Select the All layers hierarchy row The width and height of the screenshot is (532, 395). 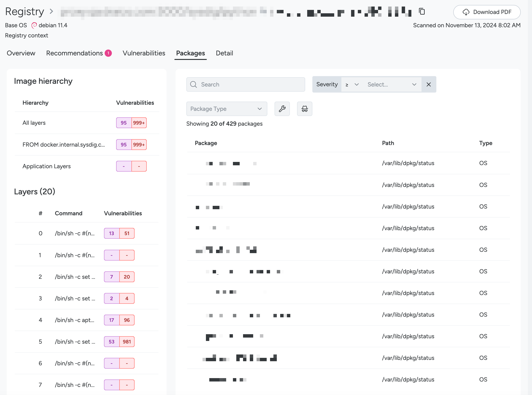(87, 123)
